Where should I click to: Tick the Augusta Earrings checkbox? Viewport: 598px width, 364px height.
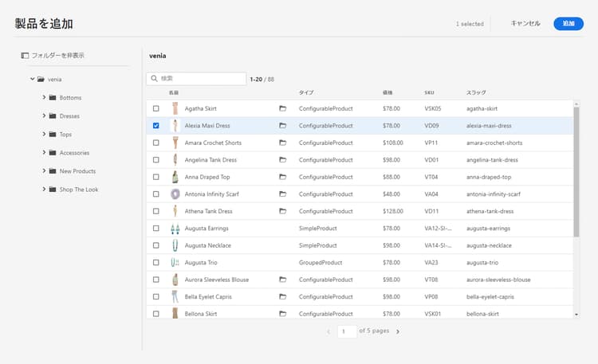coord(156,229)
